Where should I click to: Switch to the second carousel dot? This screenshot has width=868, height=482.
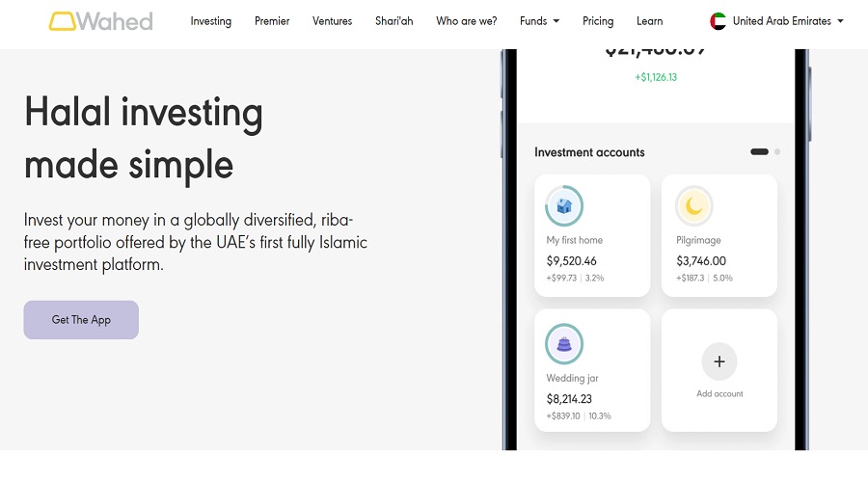point(777,151)
